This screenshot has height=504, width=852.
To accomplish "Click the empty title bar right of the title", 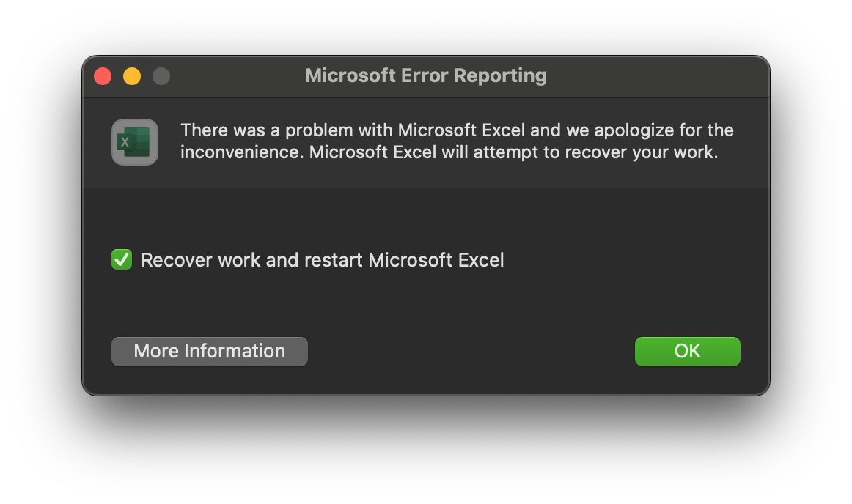I will pyautogui.click(x=660, y=75).
